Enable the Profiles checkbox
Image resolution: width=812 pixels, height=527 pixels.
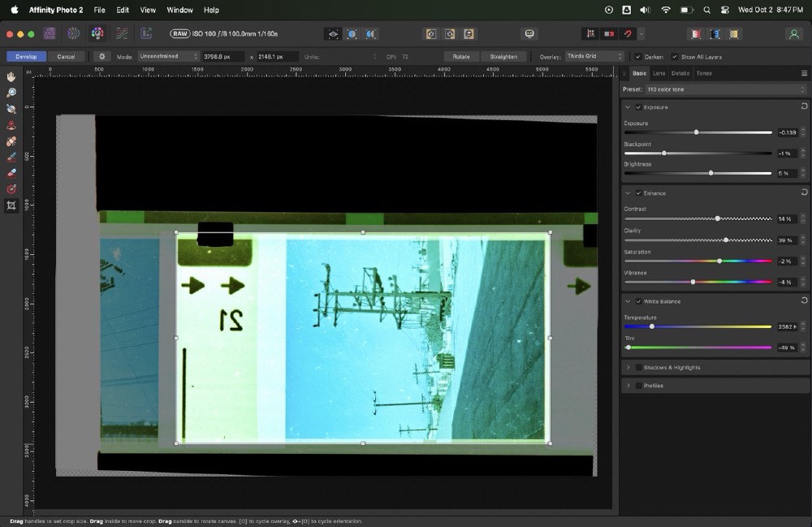point(638,386)
